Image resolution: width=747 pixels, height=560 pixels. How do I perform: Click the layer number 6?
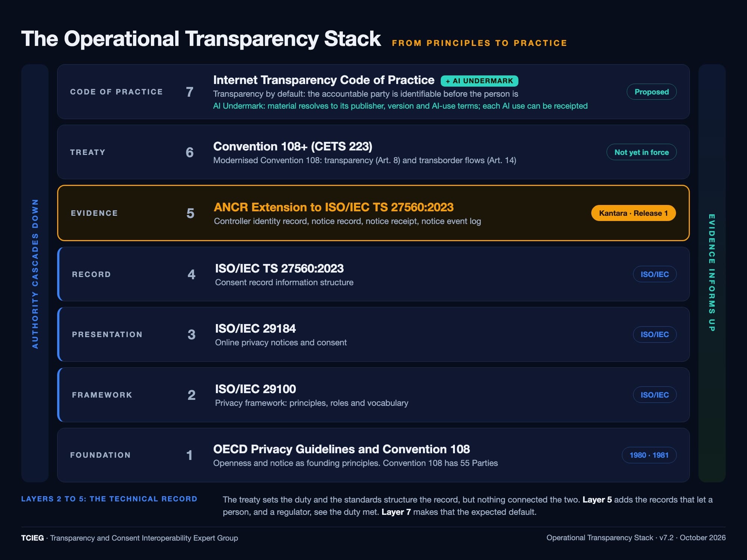point(190,152)
